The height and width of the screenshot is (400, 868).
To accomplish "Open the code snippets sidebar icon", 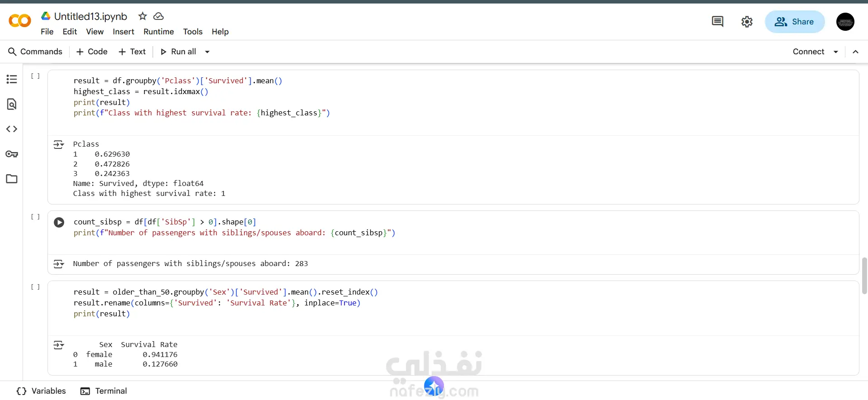I will 12,129.
